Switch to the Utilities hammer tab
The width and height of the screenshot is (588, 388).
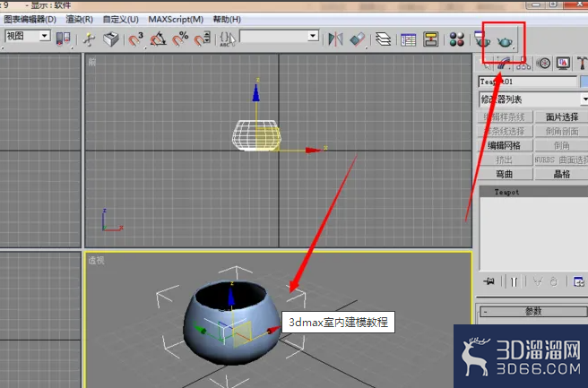[581, 64]
